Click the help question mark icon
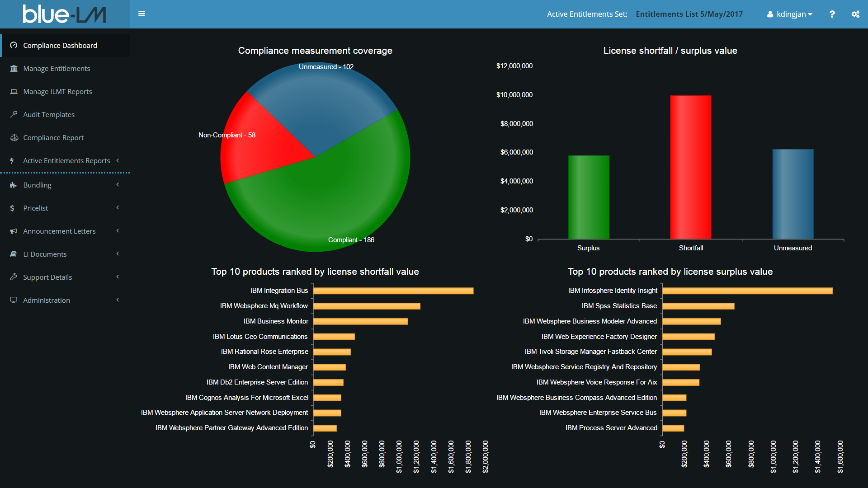The width and height of the screenshot is (868, 488). pyautogui.click(x=832, y=14)
